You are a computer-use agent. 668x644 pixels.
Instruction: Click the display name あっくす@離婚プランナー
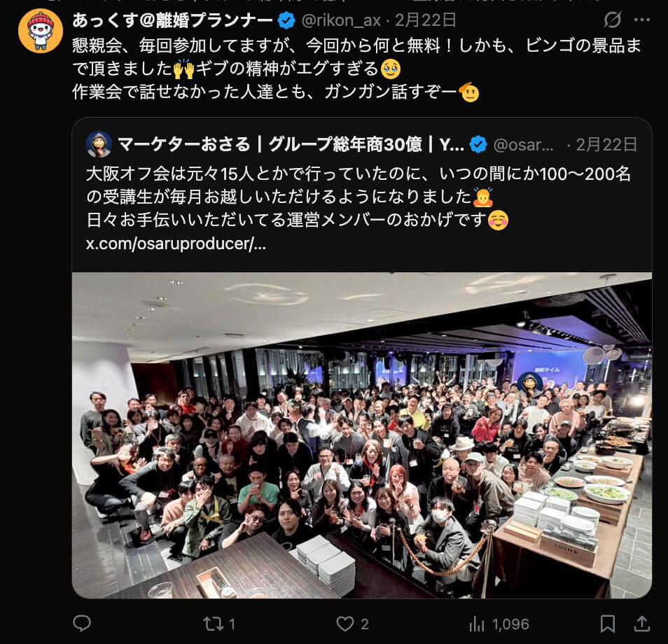coord(172,20)
